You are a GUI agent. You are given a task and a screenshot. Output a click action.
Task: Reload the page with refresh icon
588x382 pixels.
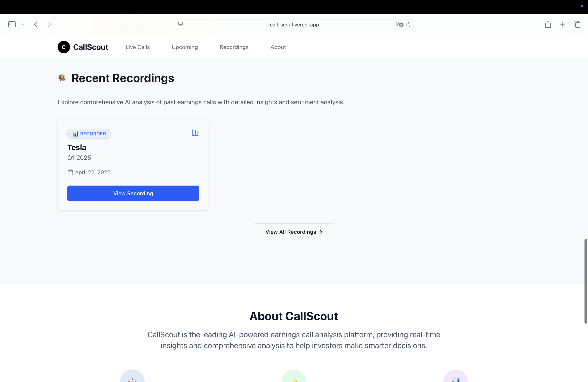tap(408, 25)
